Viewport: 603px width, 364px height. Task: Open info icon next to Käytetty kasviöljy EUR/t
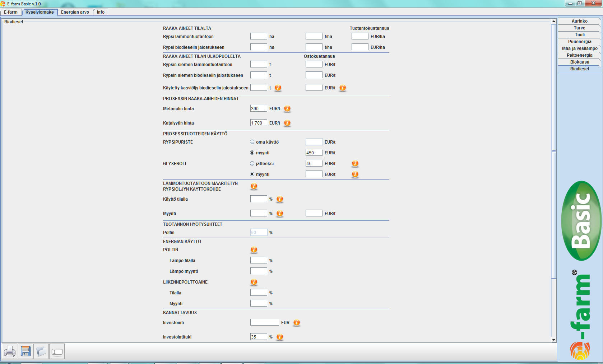(x=343, y=88)
